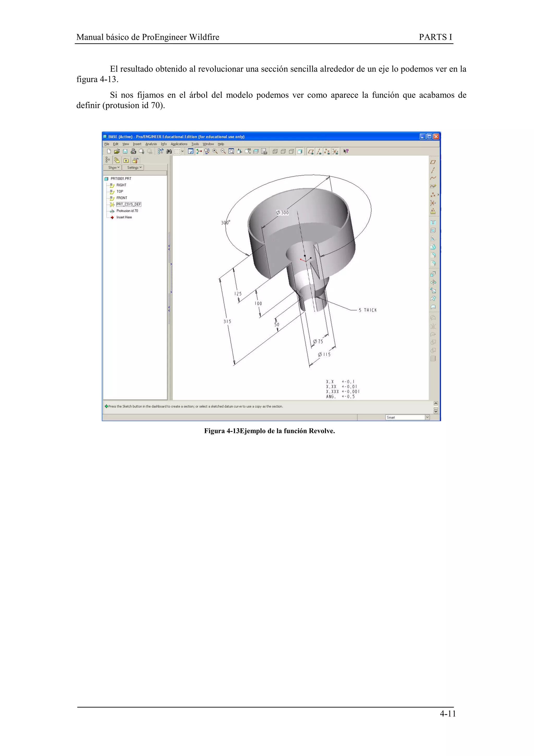Toggle datum planes display on/off
The image size is (534, 756).
[311, 152]
